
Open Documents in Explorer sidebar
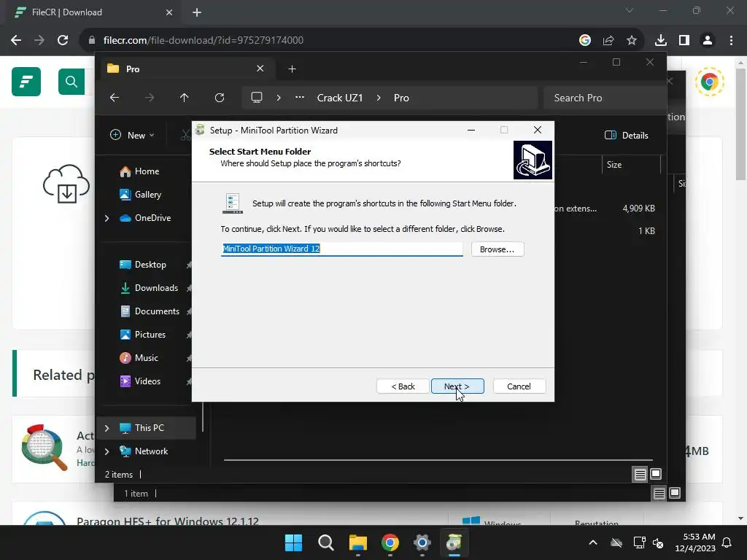157,311
